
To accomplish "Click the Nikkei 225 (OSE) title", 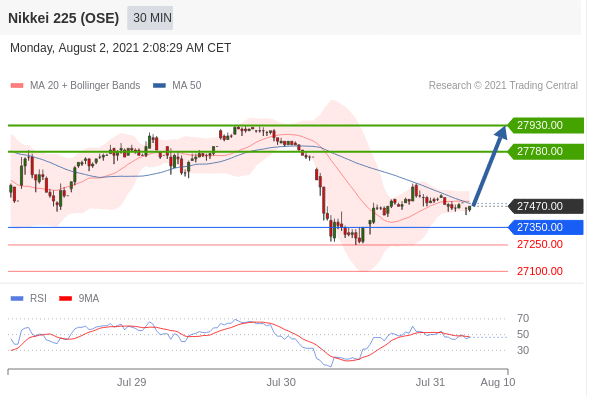I will 63,18.
